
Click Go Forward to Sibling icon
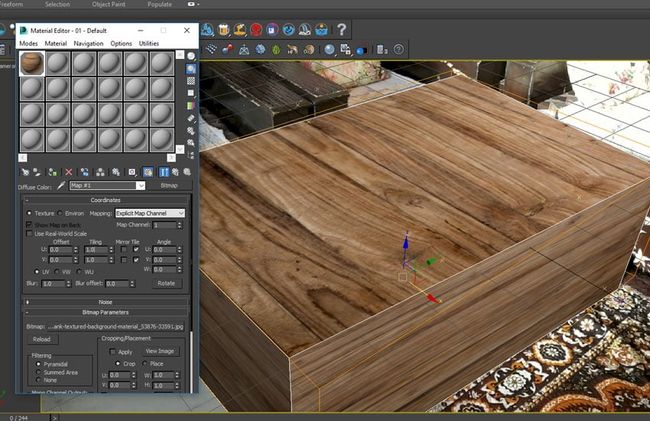[187, 172]
